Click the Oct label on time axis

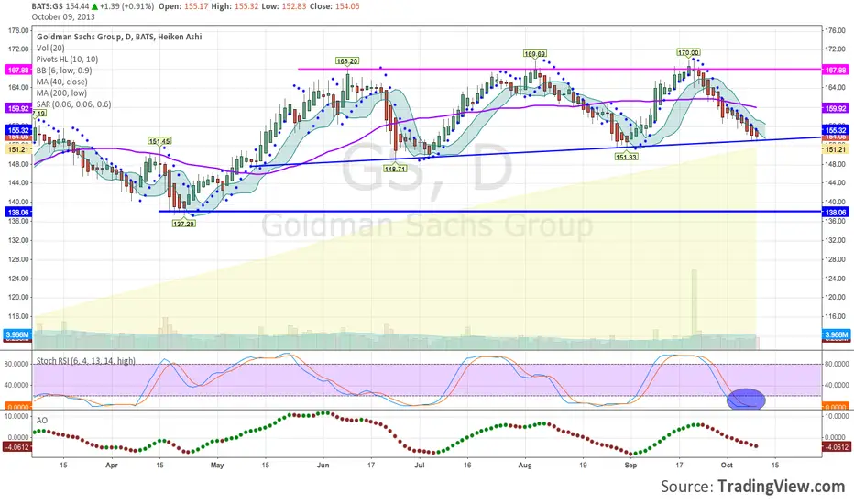tap(727, 466)
